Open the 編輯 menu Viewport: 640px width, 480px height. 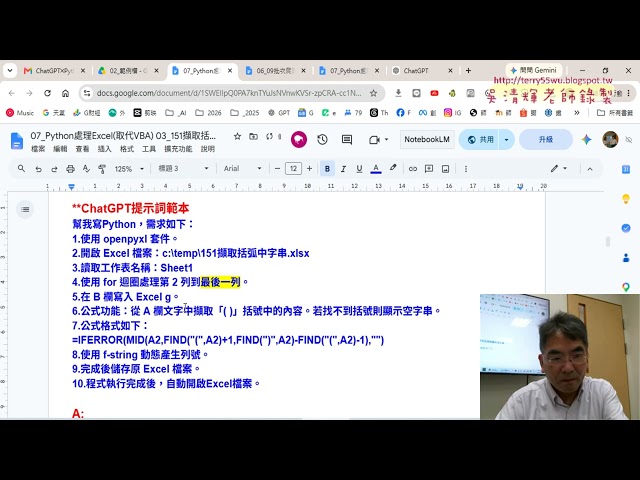click(60, 149)
